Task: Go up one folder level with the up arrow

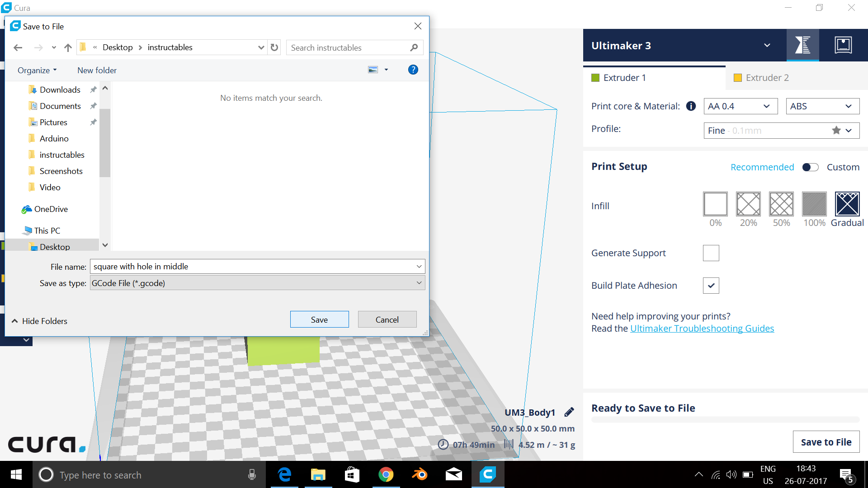Action: coord(68,47)
